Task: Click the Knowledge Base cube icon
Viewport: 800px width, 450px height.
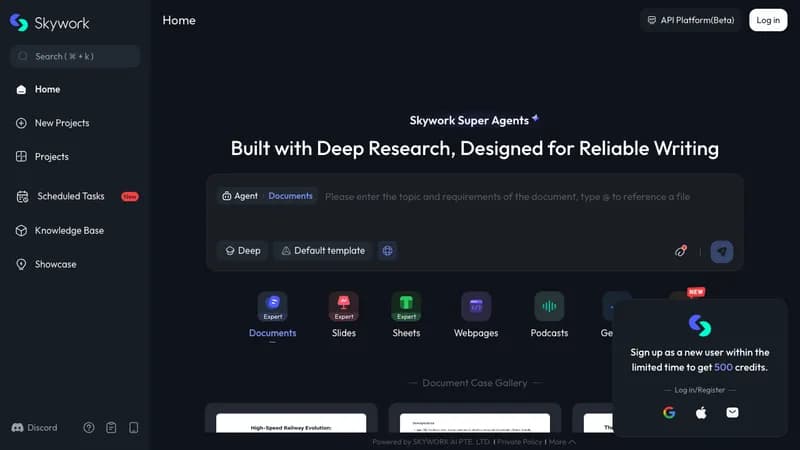Action: (x=21, y=231)
